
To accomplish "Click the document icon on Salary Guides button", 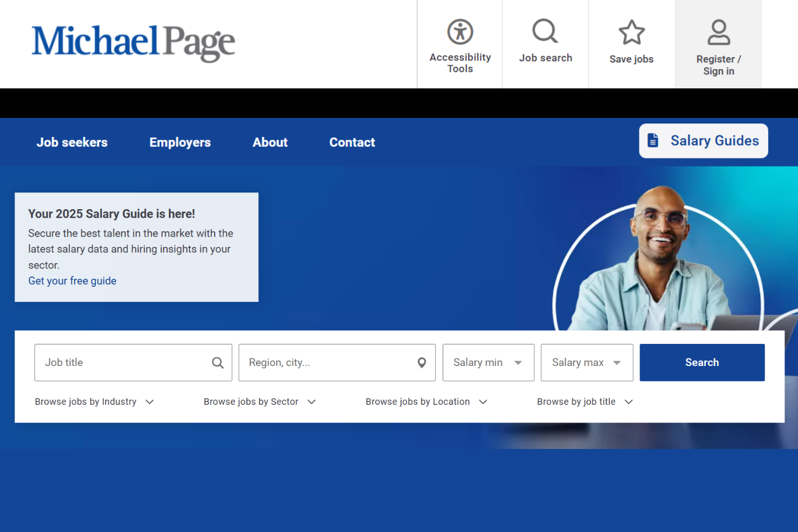I will (653, 140).
